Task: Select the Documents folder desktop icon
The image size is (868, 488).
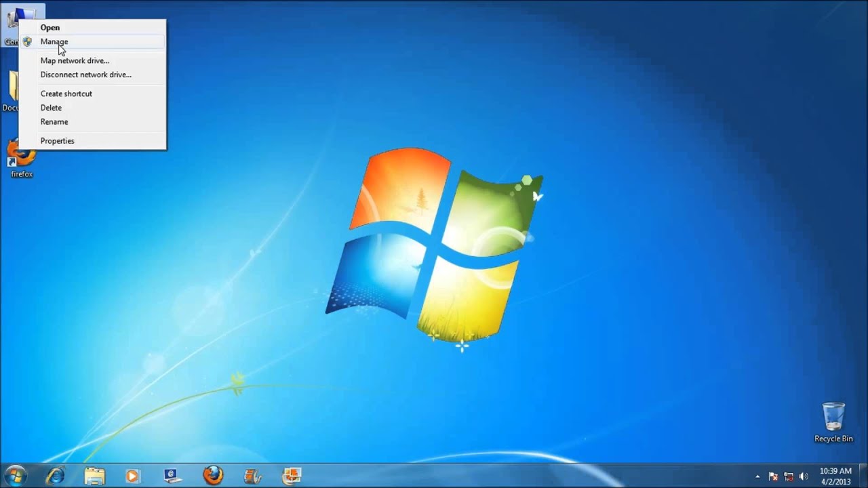Action: tap(11, 91)
